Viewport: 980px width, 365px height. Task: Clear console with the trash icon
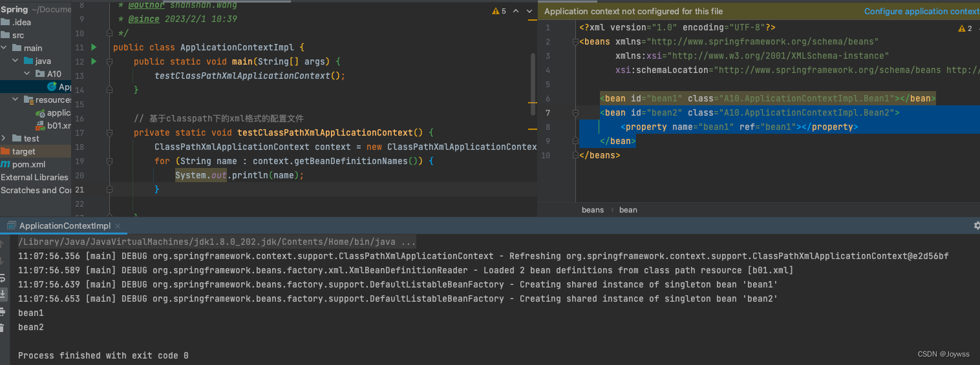pos(3,328)
